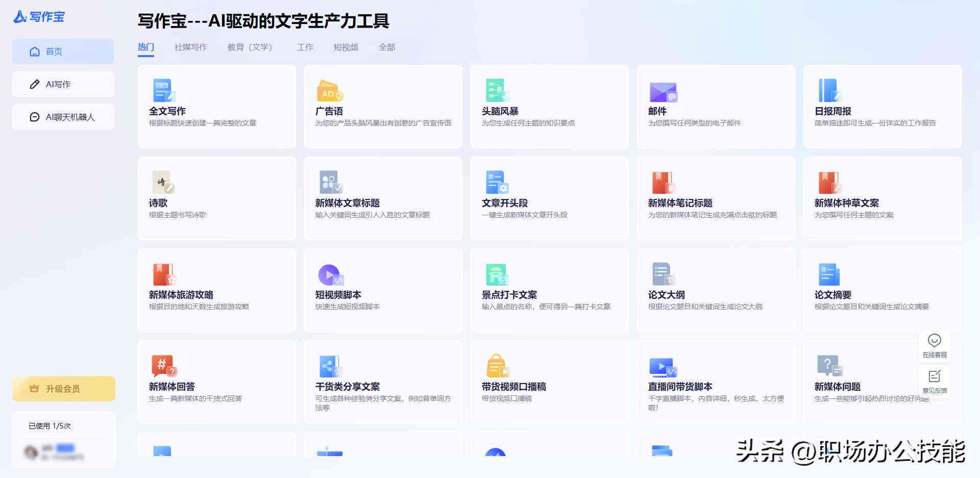Open the 新媒体回答 hashtag icon
Viewport: 980px width, 478px height.
coord(164,366)
